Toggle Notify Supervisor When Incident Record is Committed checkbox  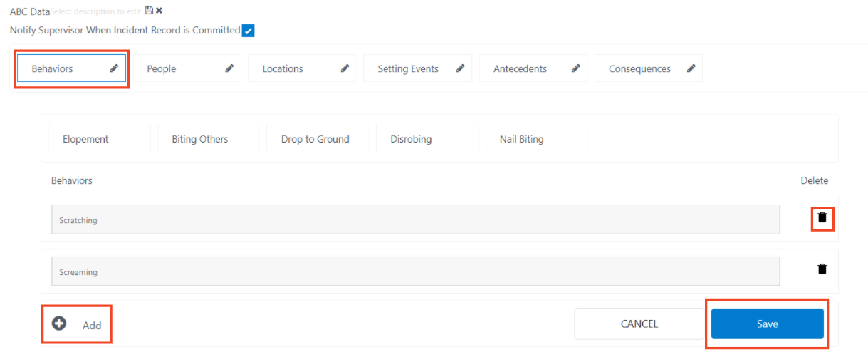pyautogui.click(x=248, y=31)
